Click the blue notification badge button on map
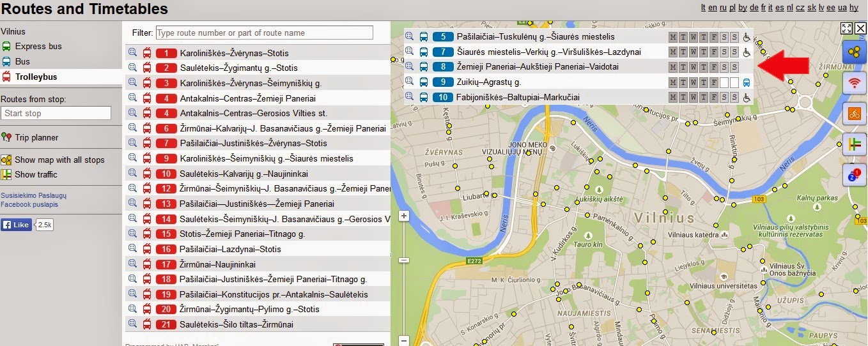This screenshot has width=868, height=346. (x=854, y=176)
